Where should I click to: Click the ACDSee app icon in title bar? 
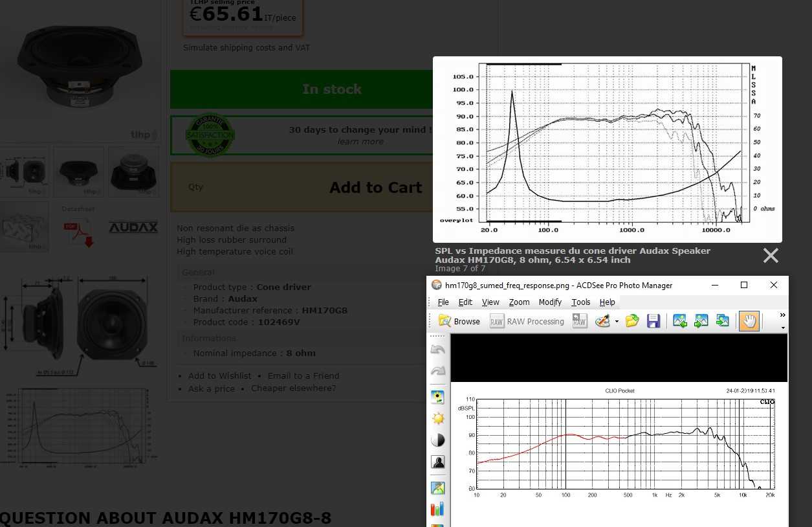pyautogui.click(x=437, y=285)
